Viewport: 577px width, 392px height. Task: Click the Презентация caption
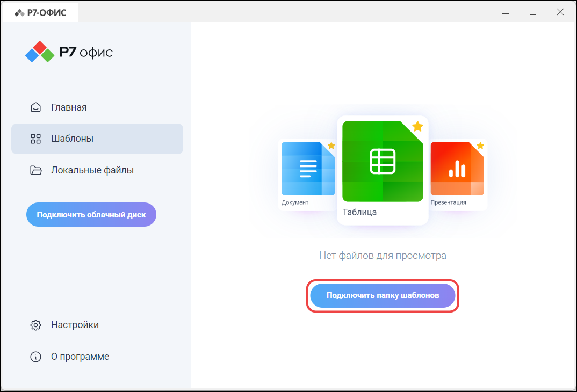(448, 202)
